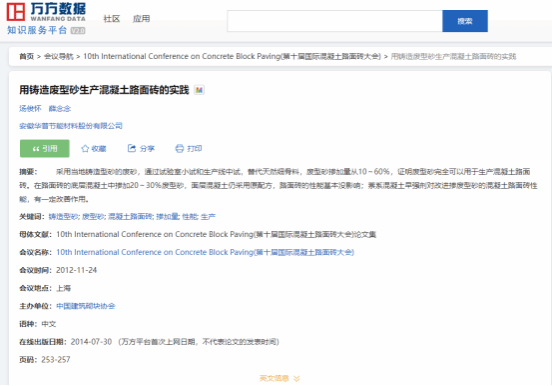552x386 pixels.
Task: Click the blue 搜索 button
Action: point(465,21)
